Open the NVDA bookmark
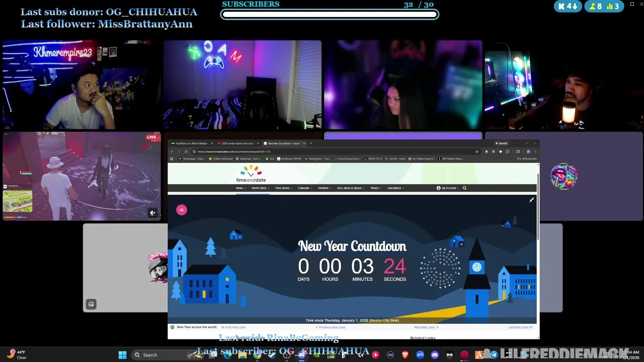The height and width of the screenshot is (362, 644). 374,159
